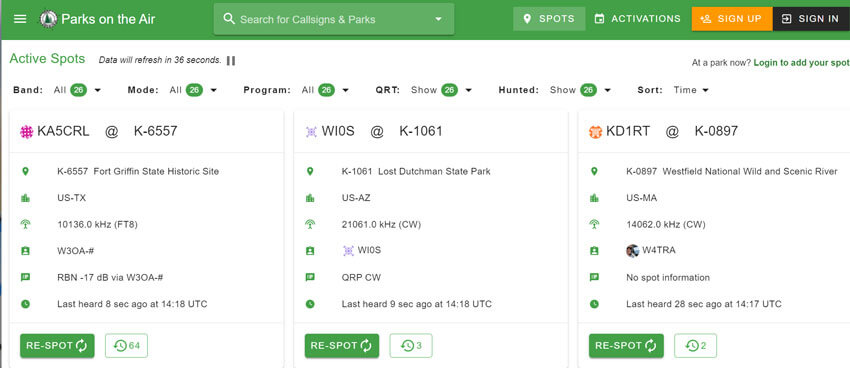The height and width of the screenshot is (368, 850).
Task: Click clock icon beside Last heard 28 sec
Action: [594, 304]
